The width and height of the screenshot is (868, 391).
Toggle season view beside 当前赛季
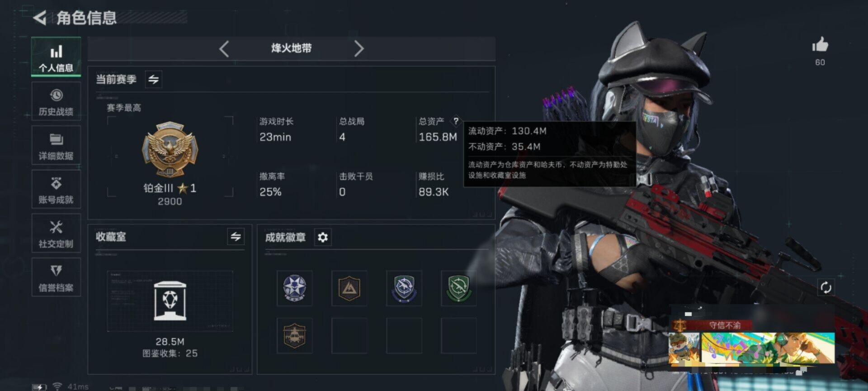click(x=154, y=80)
